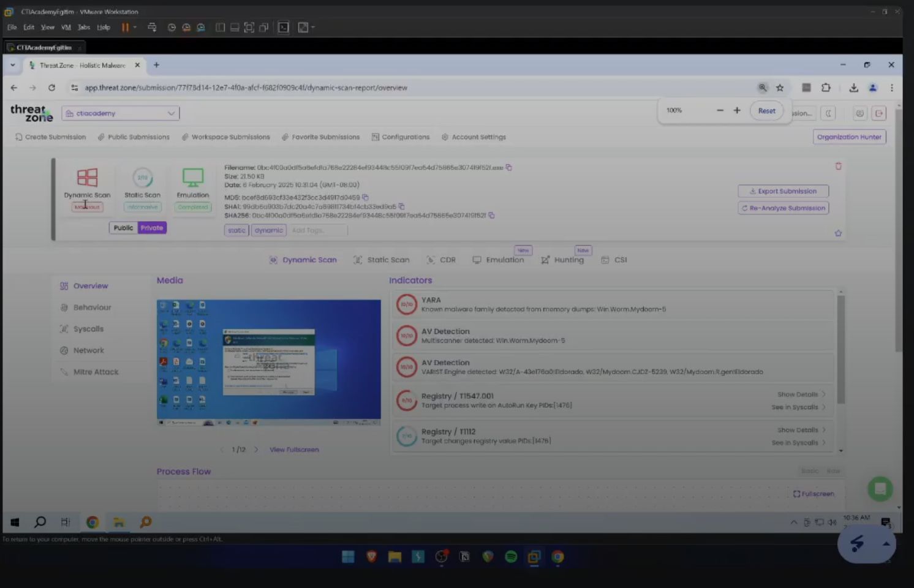Open VMware VM menu
914x588 pixels.
coord(66,27)
